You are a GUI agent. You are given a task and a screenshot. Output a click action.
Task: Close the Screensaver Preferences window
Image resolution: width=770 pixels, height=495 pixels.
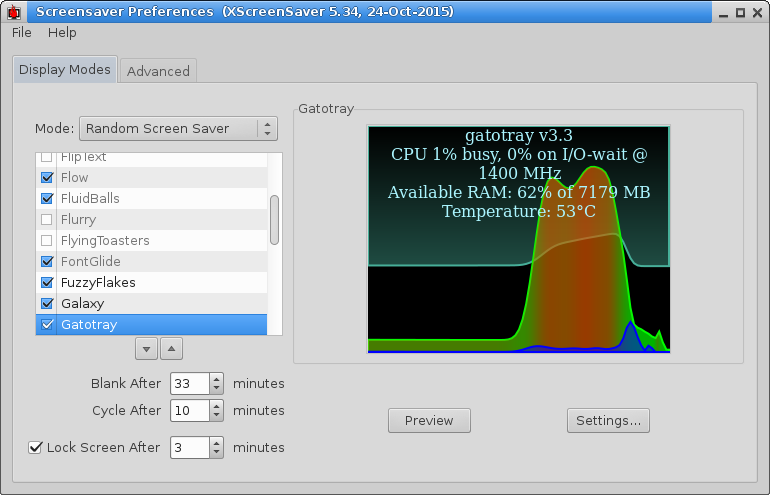758,13
